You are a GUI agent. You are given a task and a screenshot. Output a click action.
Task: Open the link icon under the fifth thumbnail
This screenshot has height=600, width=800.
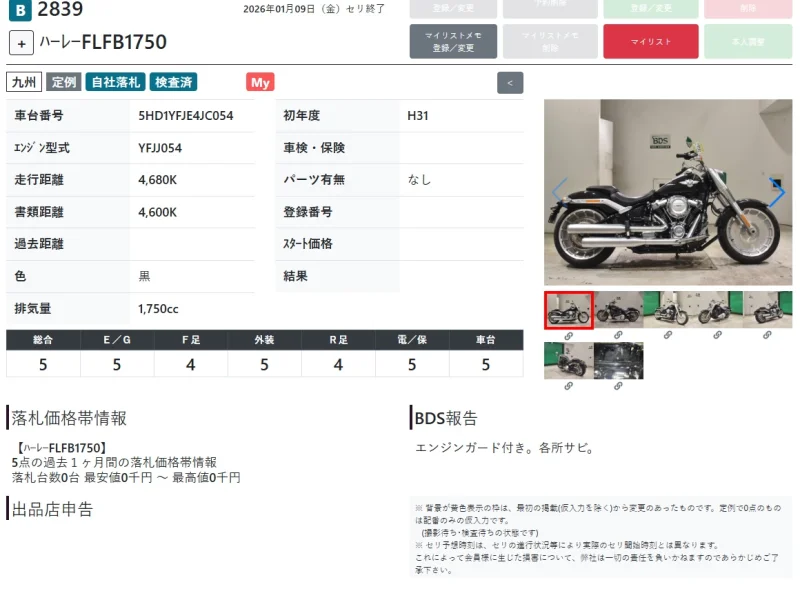tap(767, 335)
